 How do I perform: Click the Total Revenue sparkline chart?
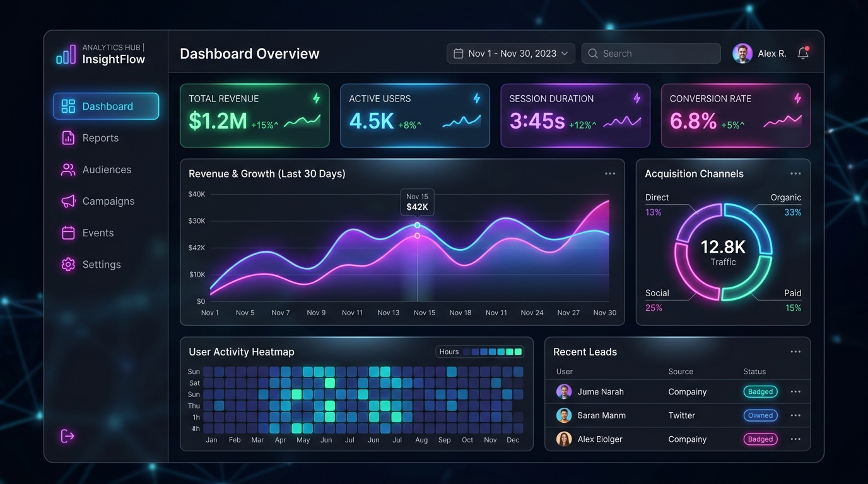[302, 121]
